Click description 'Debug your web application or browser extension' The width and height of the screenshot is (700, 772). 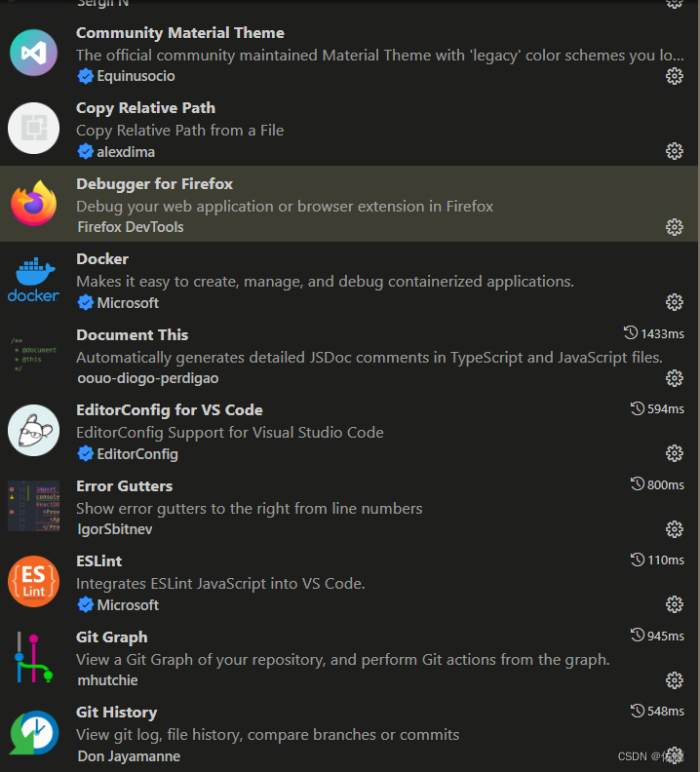point(285,207)
